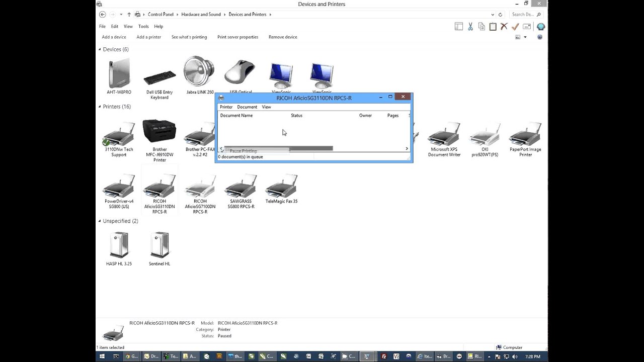Select the Microsoft XPS Document Writer
The width and height of the screenshot is (644, 362).
point(444,139)
